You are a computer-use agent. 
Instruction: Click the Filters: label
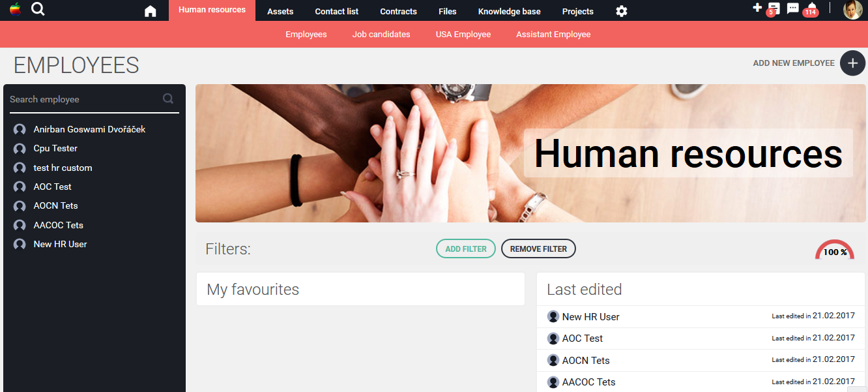pyautogui.click(x=228, y=249)
